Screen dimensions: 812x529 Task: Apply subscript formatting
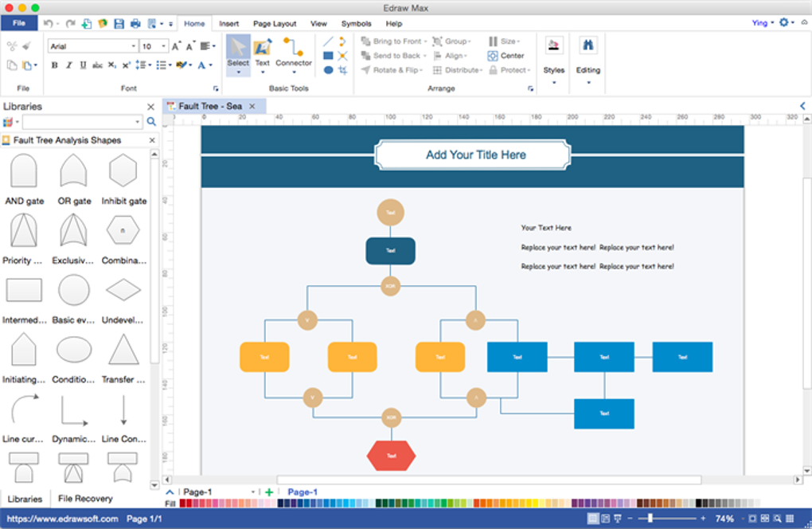(112, 65)
